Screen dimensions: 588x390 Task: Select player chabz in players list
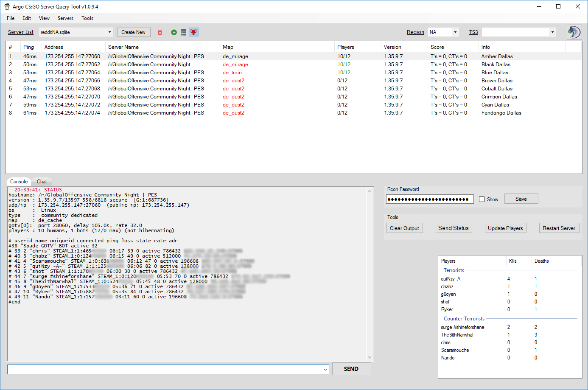coord(447,286)
